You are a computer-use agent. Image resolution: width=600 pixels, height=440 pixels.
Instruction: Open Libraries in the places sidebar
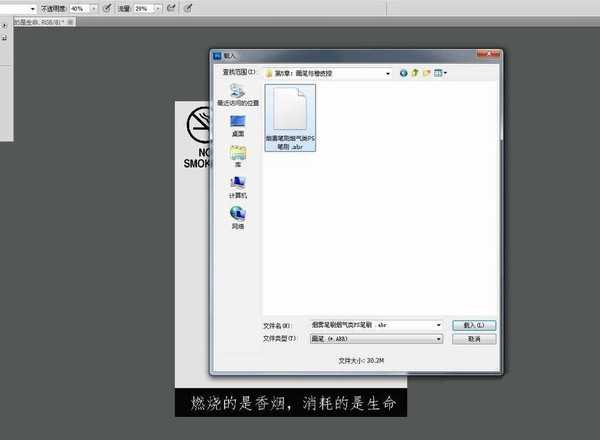click(238, 156)
